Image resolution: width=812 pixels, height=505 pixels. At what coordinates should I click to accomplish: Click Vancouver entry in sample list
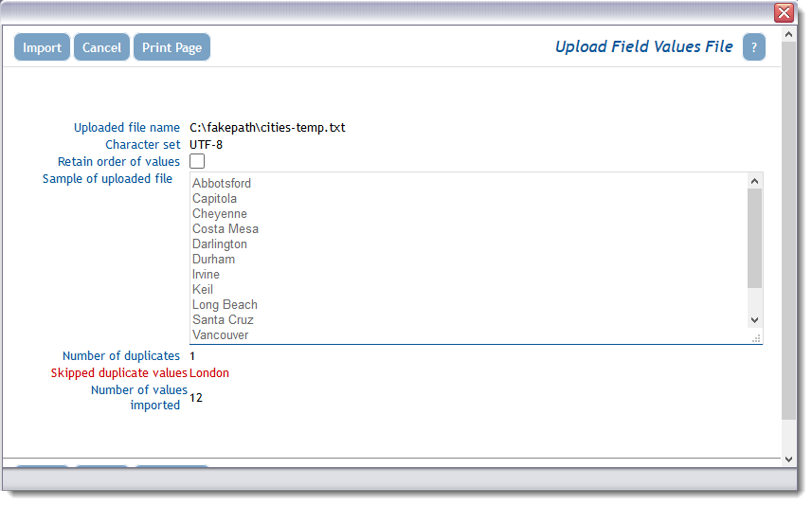pos(220,335)
